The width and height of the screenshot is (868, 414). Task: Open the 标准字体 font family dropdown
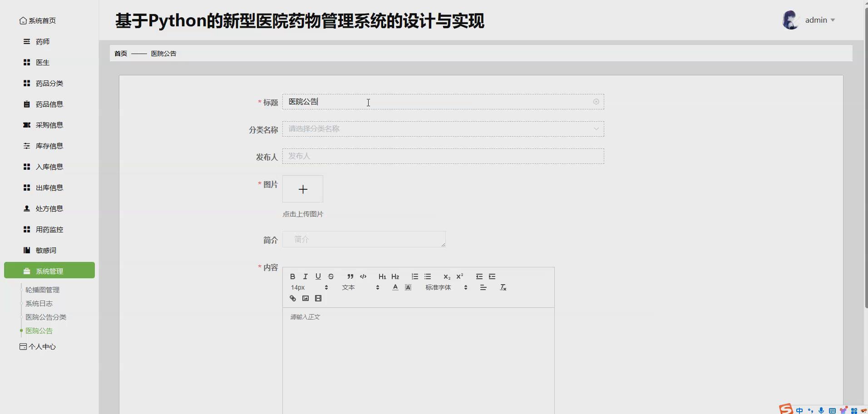[439, 287]
